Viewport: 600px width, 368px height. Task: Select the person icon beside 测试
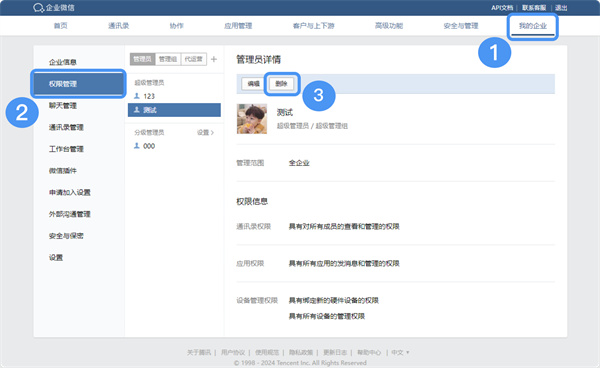(x=137, y=110)
